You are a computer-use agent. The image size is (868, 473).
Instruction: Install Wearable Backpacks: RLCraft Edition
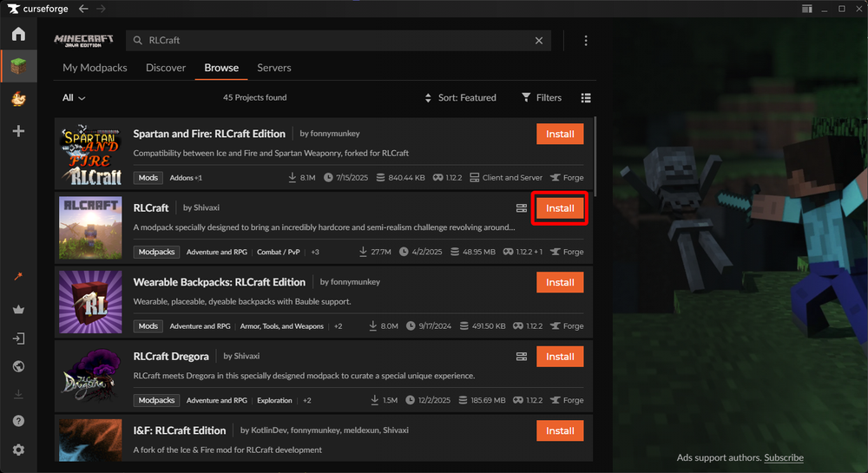(x=560, y=282)
